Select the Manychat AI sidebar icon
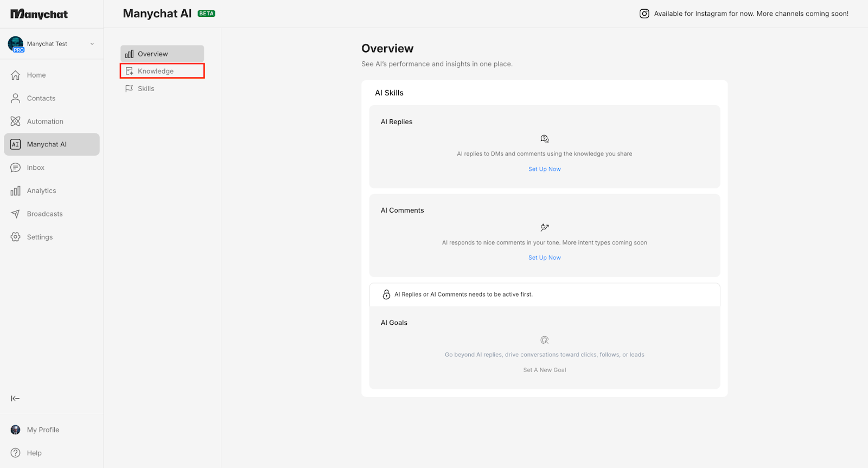This screenshot has width=868, height=468. [16, 144]
